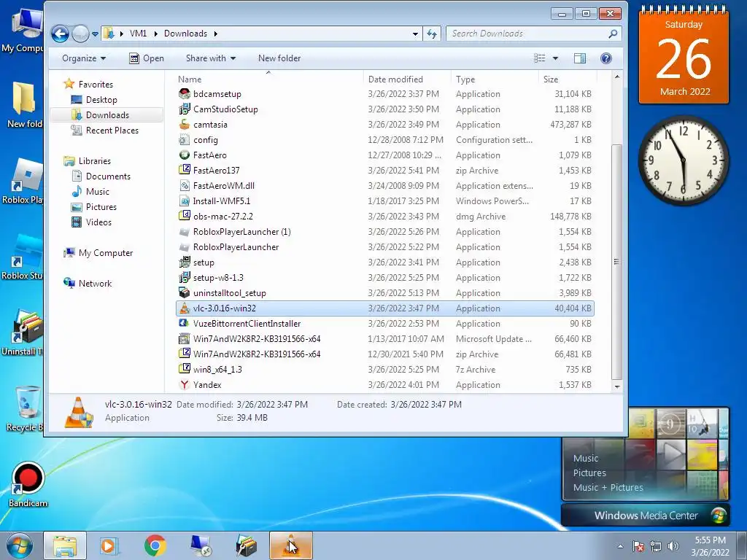Click the blue Help icon

click(x=606, y=58)
